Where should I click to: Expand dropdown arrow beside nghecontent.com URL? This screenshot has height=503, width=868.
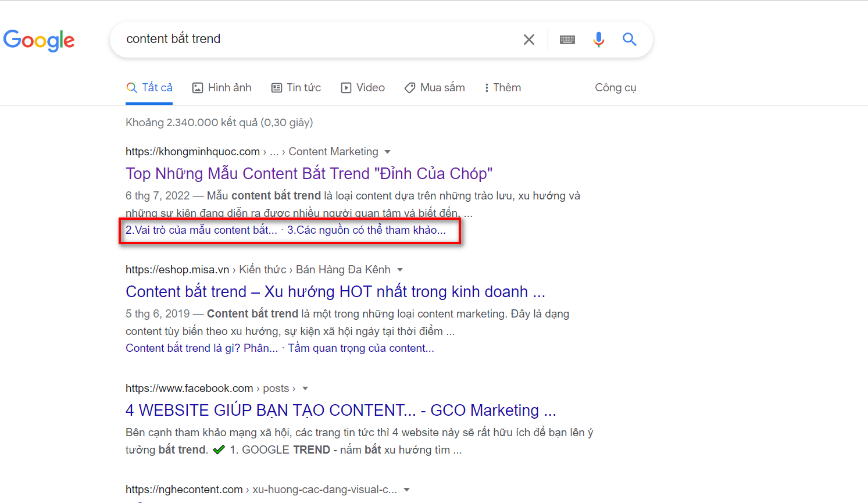(x=407, y=490)
